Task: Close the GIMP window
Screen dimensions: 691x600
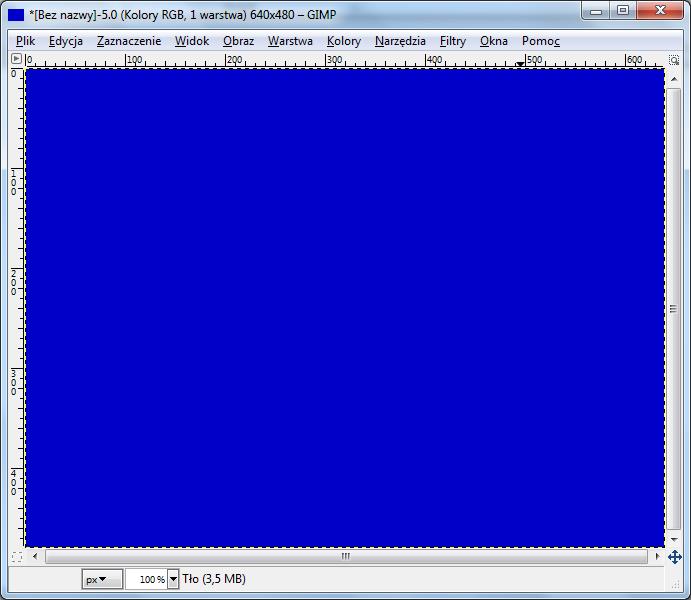Action: click(660, 11)
